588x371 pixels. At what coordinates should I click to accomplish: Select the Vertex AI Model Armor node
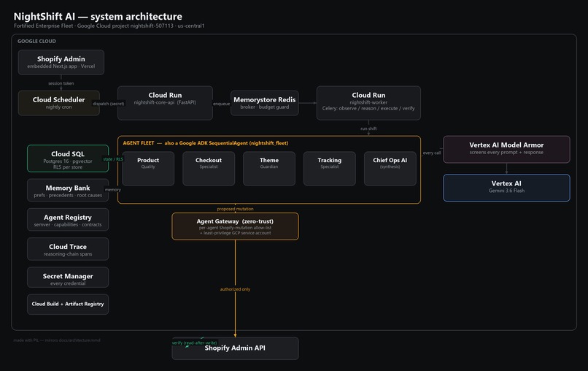click(x=506, y=150)
